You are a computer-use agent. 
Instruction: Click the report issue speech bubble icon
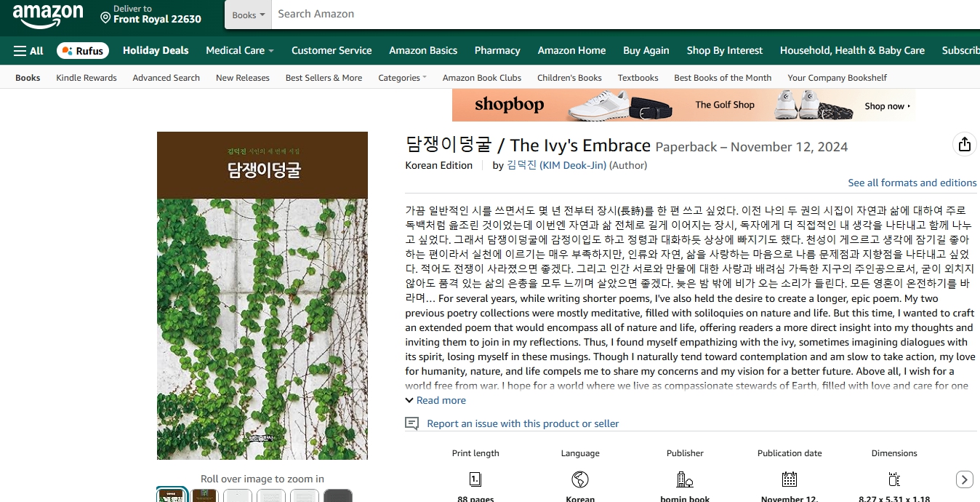tap(411, 423)
